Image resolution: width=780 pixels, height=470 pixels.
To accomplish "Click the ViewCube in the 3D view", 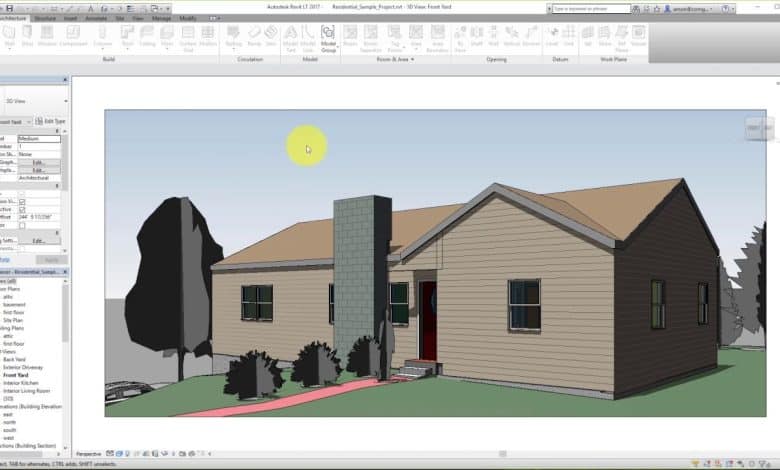I will click(760, 129).
